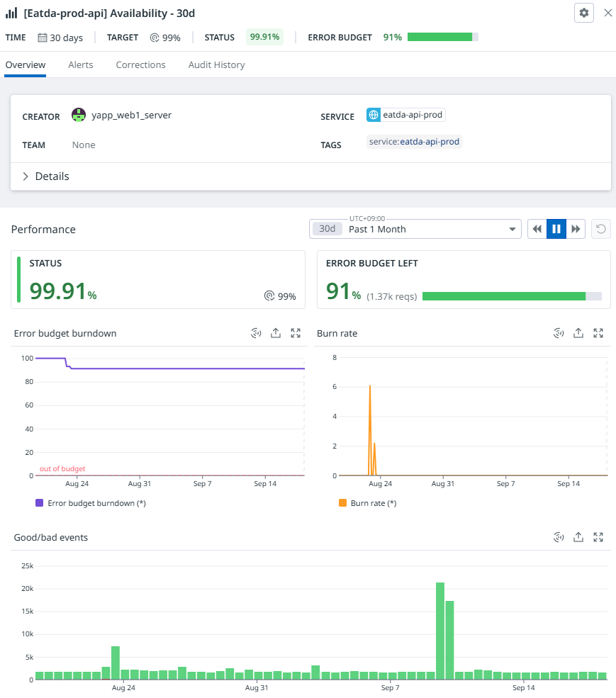Close the SLO detail panel
Image resolution: width=616 pixels, height=698 pixels.
(607, 13)
